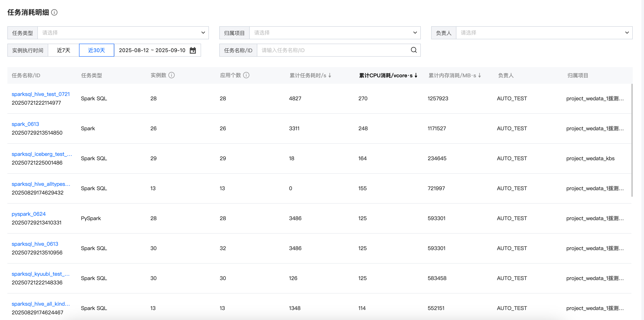Click info icon next to 实例数 header
644x320 pixels.
pyautogui.click(x=172, y=75)
